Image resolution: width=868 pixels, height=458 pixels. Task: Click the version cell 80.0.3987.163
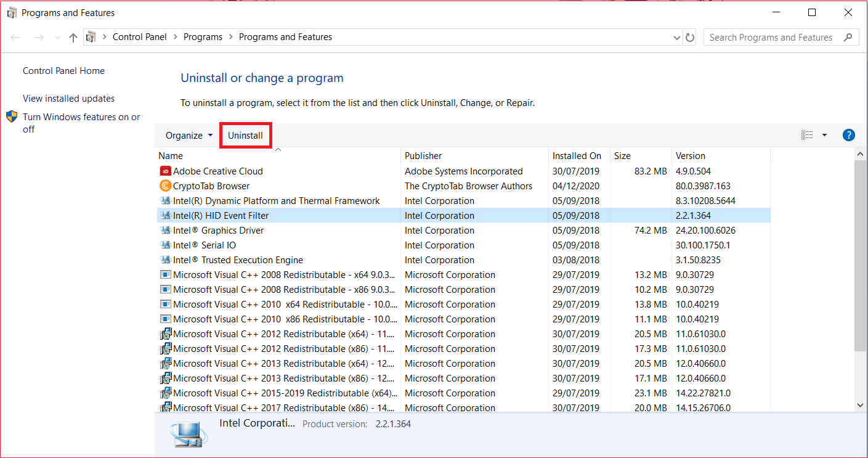pos(703,186)
